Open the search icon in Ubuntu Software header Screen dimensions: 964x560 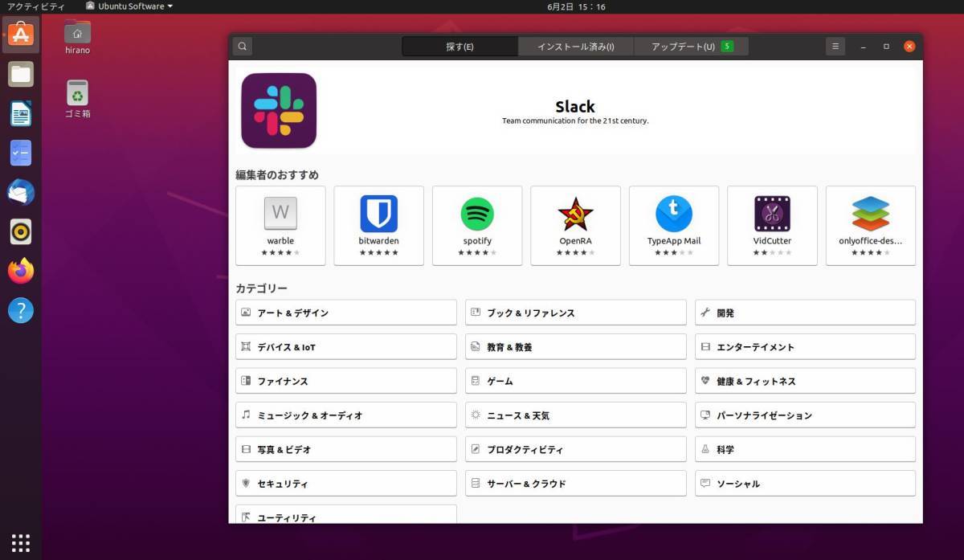[243, 47]
